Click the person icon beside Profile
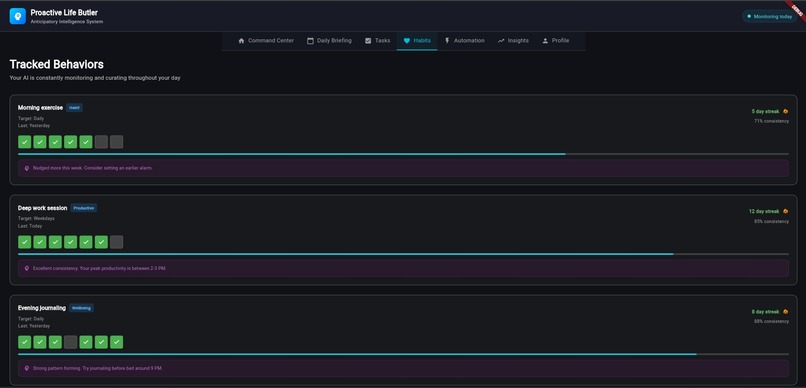Viewport: 806px width, 388px height. [545, 41]
